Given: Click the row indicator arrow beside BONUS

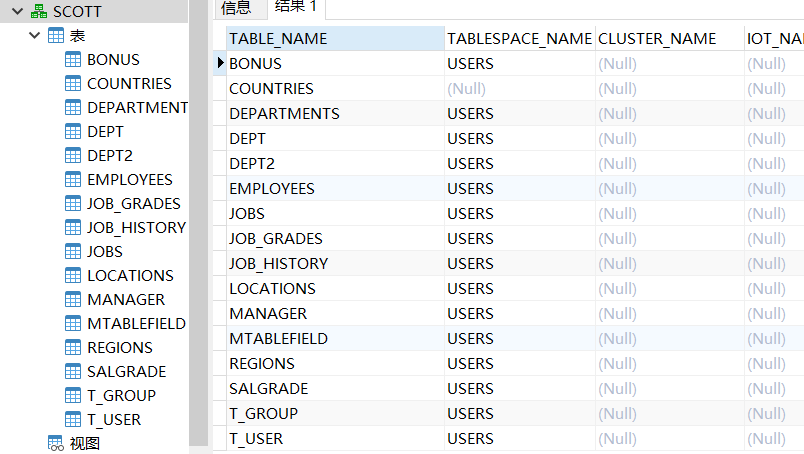Looking at the screenshot, I should coord(220,63).
